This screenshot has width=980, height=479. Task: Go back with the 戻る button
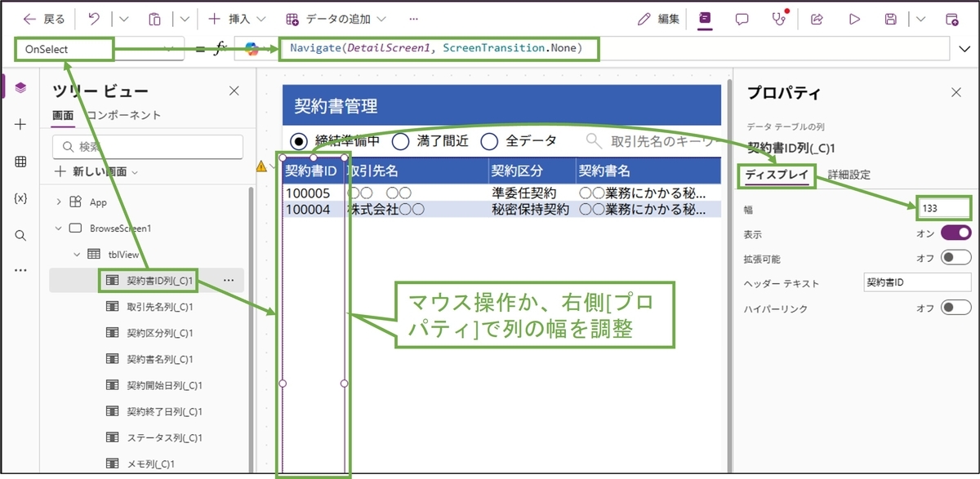43,19
